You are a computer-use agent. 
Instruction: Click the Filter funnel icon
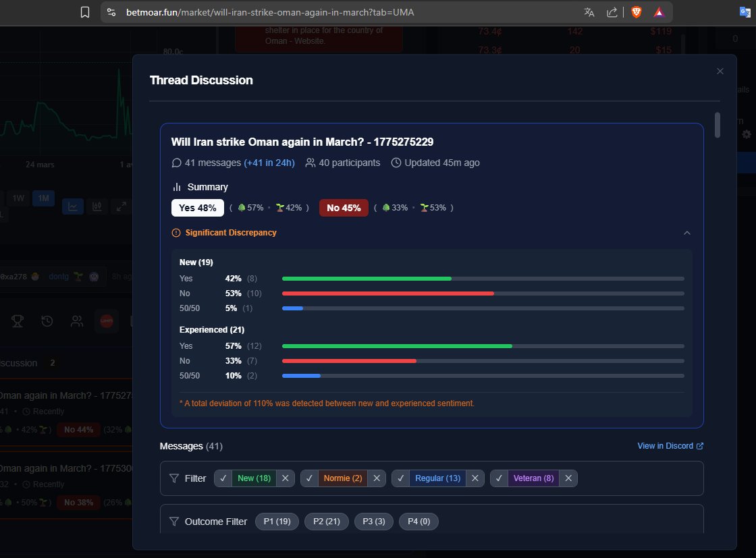[x=174, y=478]
